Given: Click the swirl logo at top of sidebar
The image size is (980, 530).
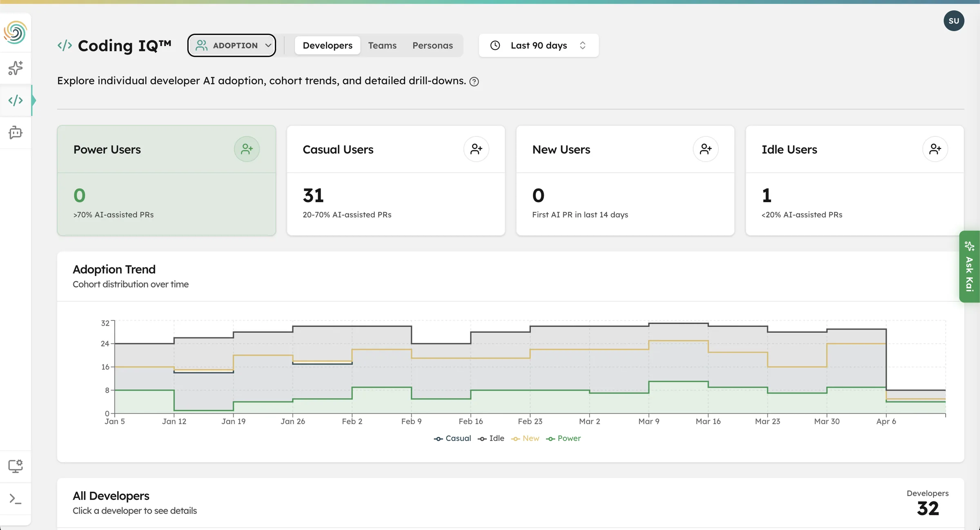Looking at the screenshot, I should click(16, 32).
